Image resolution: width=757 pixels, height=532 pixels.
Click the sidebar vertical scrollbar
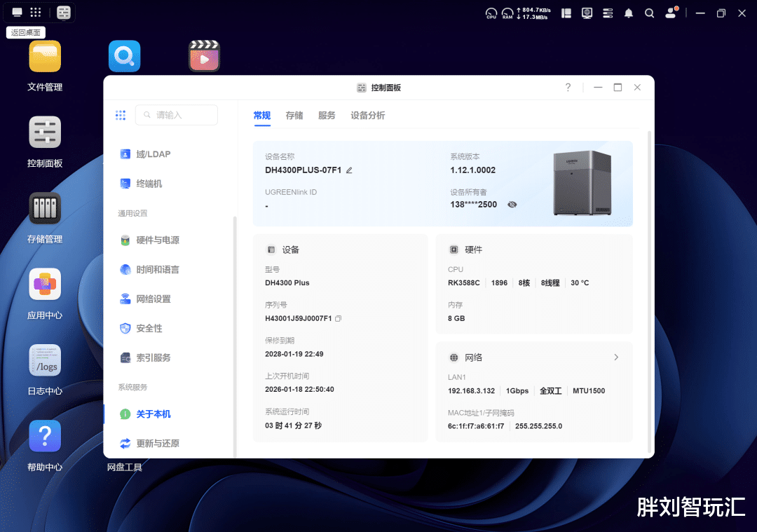(x=235, y=336)
